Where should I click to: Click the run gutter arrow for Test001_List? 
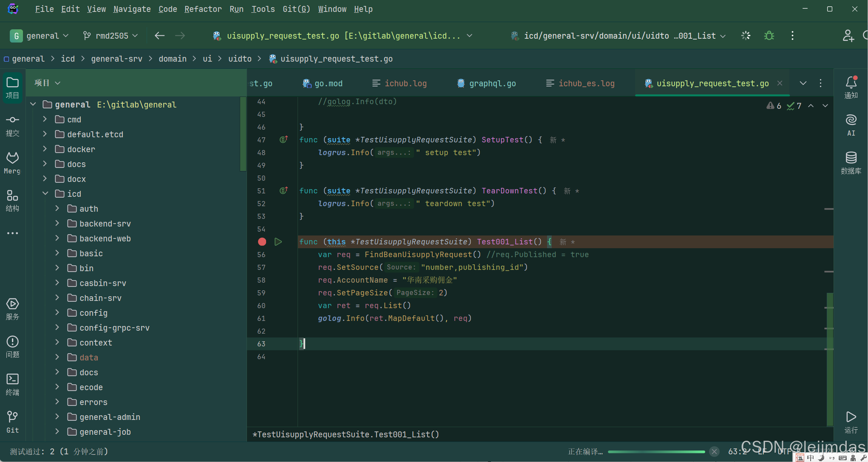278,242
